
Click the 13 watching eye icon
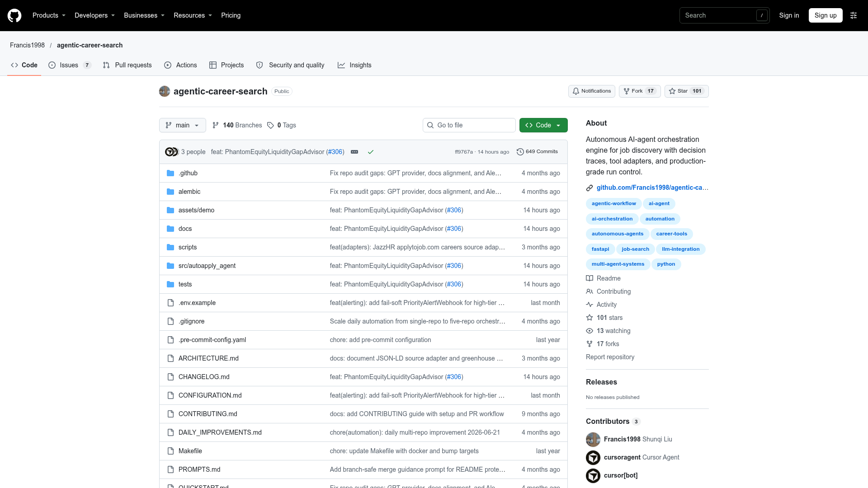[590, 331]
